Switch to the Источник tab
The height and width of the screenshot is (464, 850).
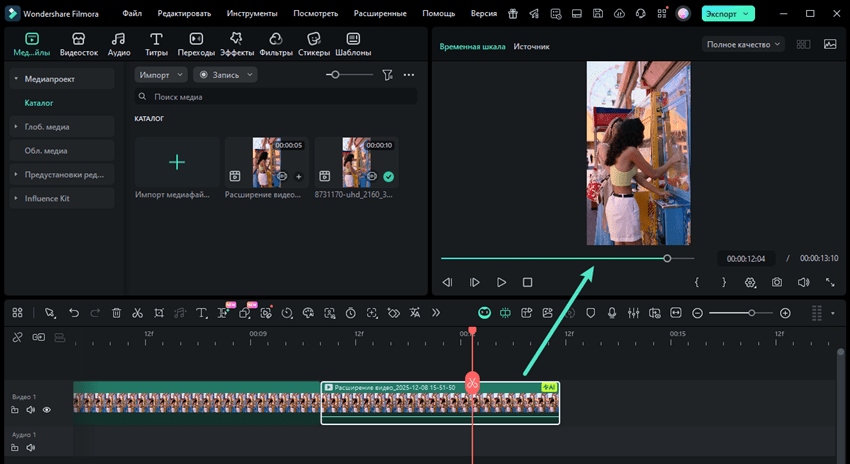coord(531,47)
